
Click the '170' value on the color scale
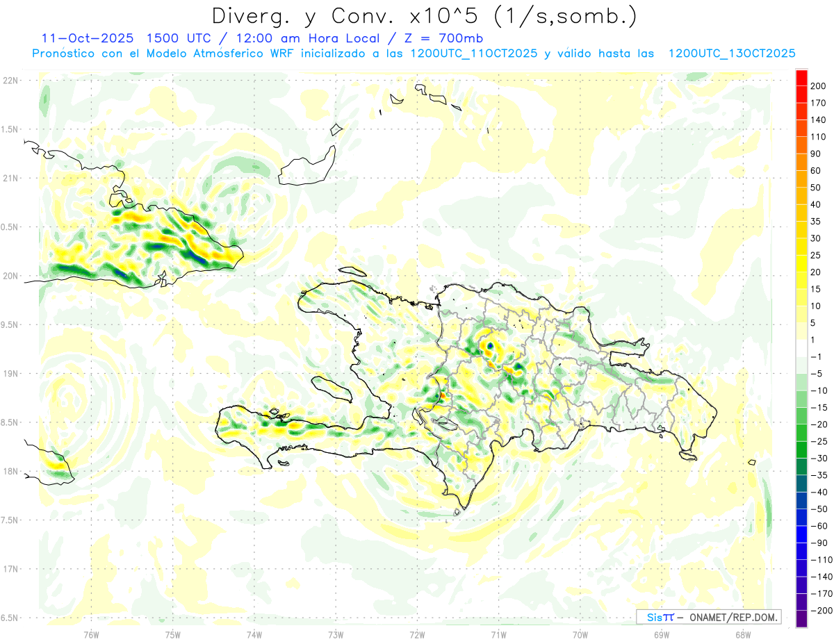click(x=819, y=103)
